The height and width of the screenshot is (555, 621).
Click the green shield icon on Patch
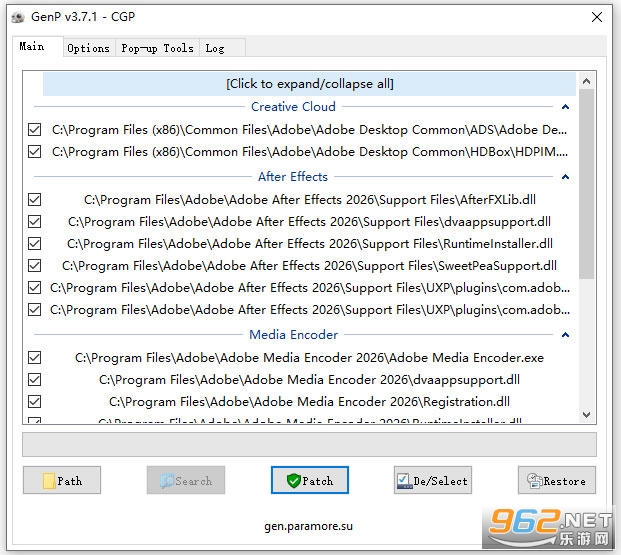[293, 481]
